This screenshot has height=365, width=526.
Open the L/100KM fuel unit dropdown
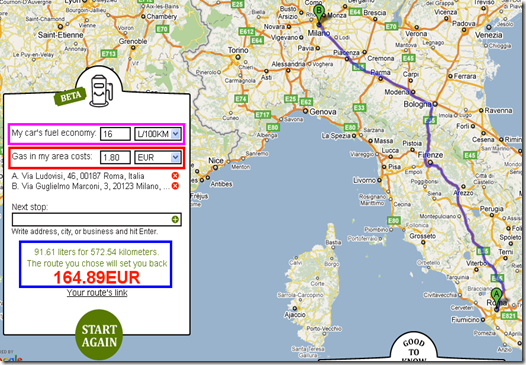coord(158,134)
